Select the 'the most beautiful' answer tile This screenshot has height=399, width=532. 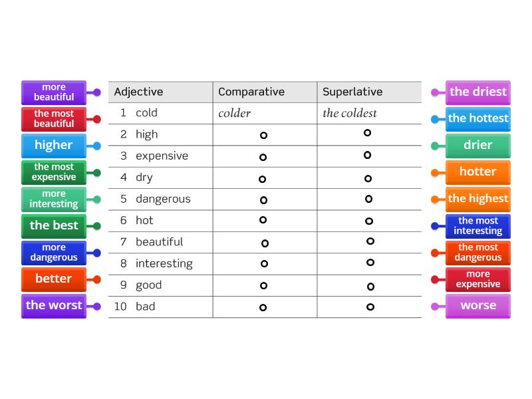[53, 119]
